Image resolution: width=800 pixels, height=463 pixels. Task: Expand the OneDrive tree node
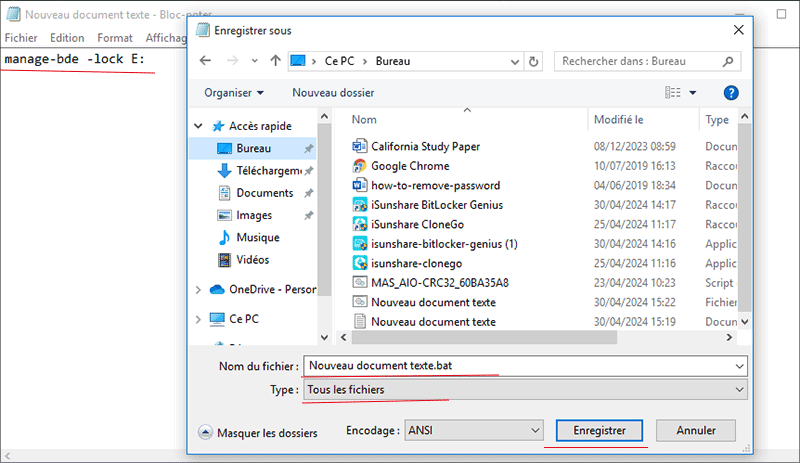point(198,290)
